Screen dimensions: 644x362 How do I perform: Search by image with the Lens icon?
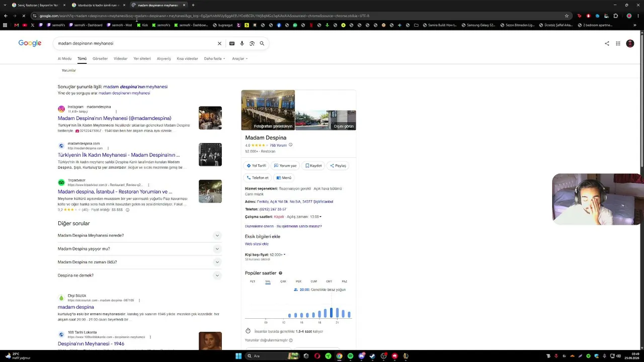coord(252,43)
